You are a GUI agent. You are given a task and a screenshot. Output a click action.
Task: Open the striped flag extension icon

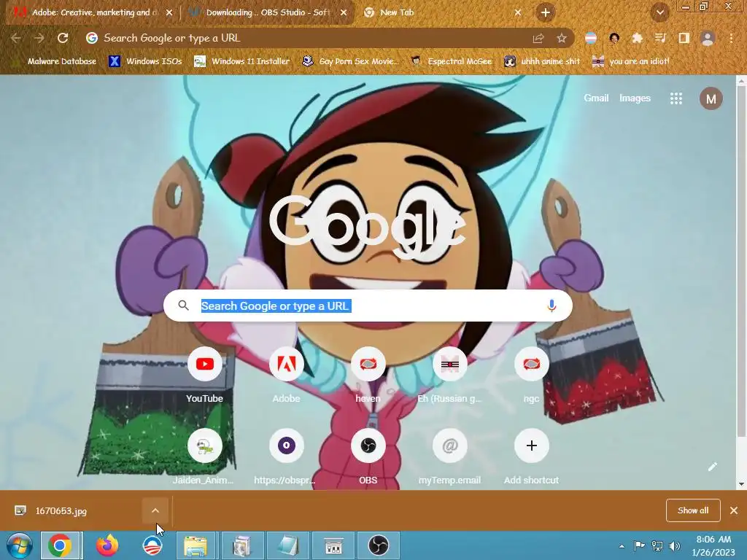pyautogui.click(x=591, y=38)
